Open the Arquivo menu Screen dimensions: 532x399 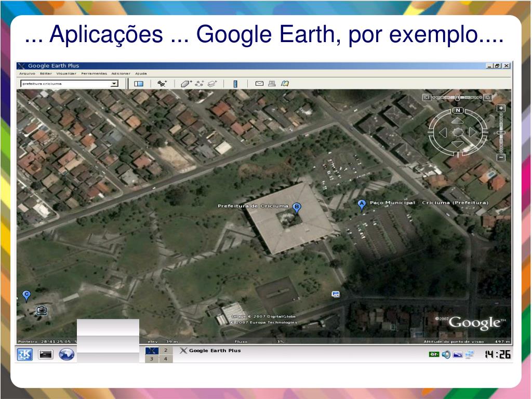(x=27, y=74)
